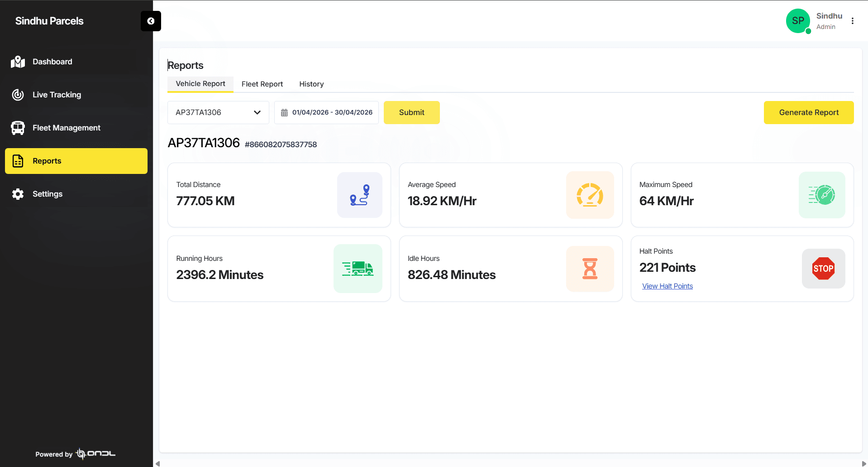Viewport: 868px width, 467px height.
Task: Expand the AP37TA1306 vehicle dropdown
Action: point(218,112)
